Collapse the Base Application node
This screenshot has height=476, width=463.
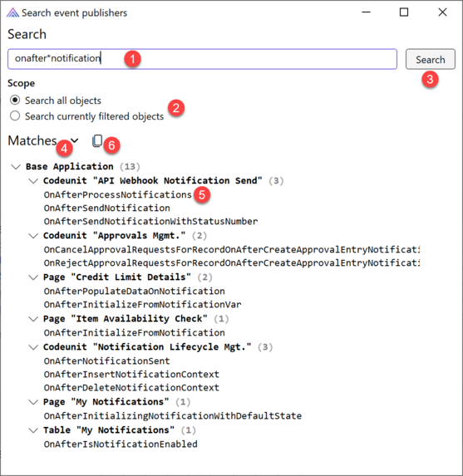pyautogui.click(x=16, y=167)
